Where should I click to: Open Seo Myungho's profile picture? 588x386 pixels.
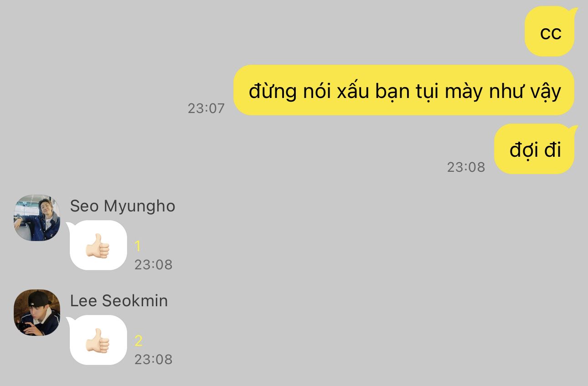[x=37, y=218]
